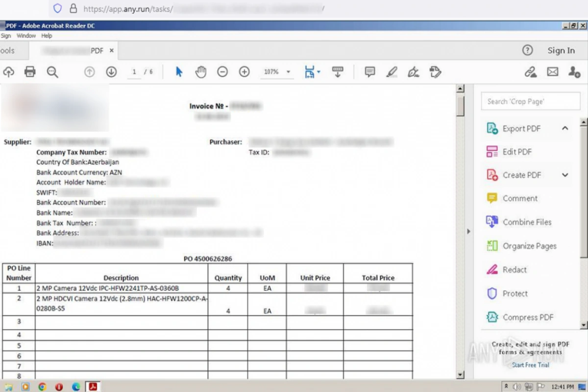Collapse the right tools pane arrow

[468, 231]
